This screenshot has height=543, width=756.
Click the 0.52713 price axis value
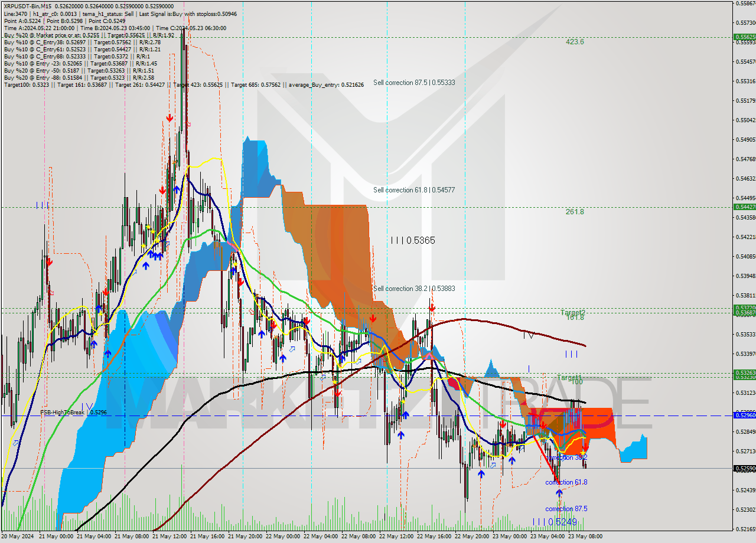745,451
